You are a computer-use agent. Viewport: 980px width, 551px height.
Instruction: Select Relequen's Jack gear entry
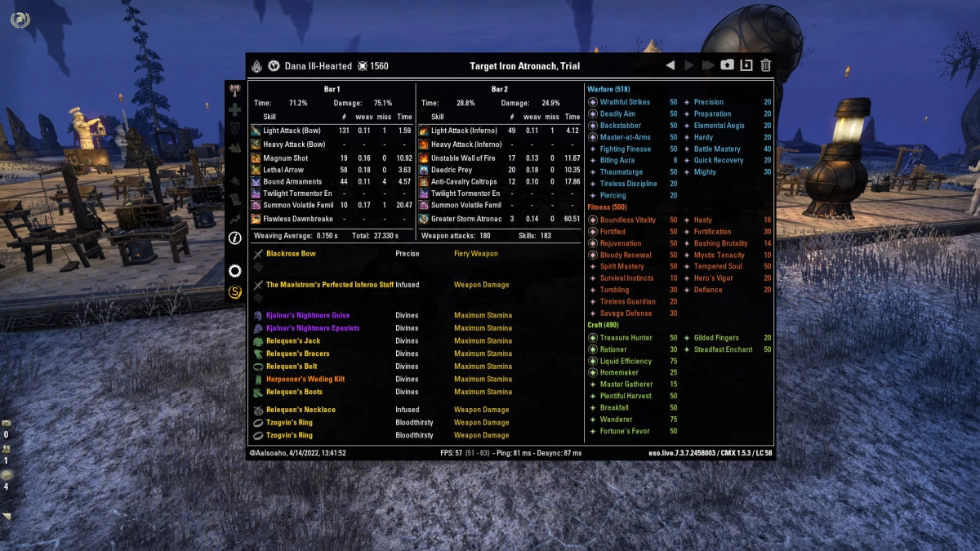tap(293, 340)
